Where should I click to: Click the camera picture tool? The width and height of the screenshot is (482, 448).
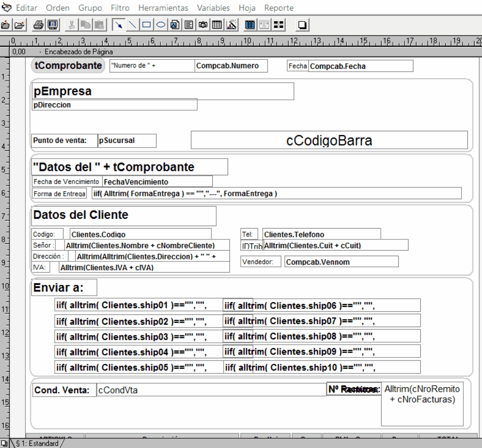point(203,25)
